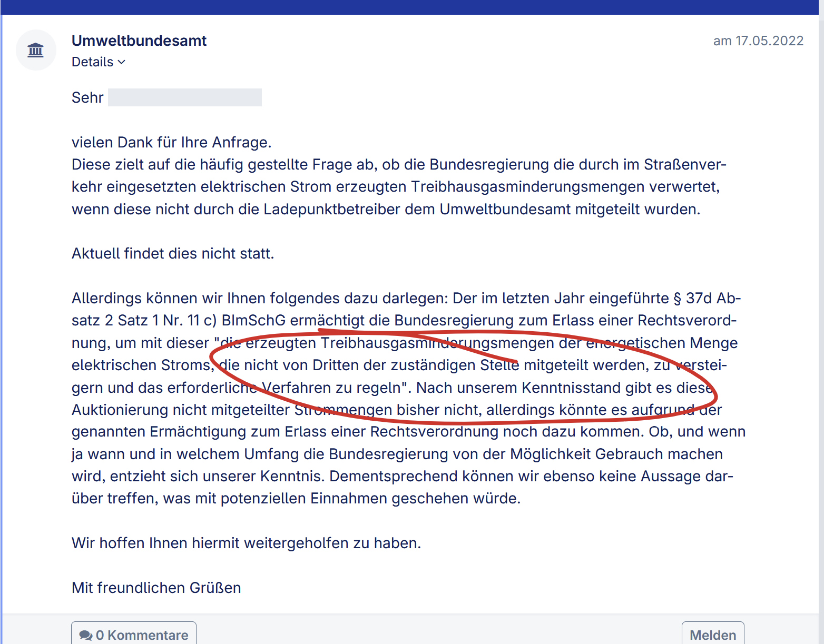This screenshot has width=824, height=644.
Task: Click the sentence 'Aktuell findet dies nicht statt.'
Action: point(173,253)
